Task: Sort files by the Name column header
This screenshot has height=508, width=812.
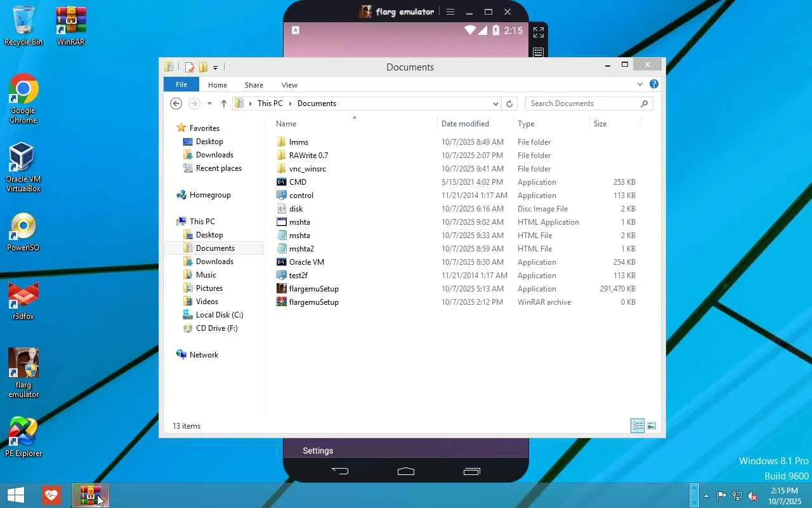Action: (x=356, y=124)
